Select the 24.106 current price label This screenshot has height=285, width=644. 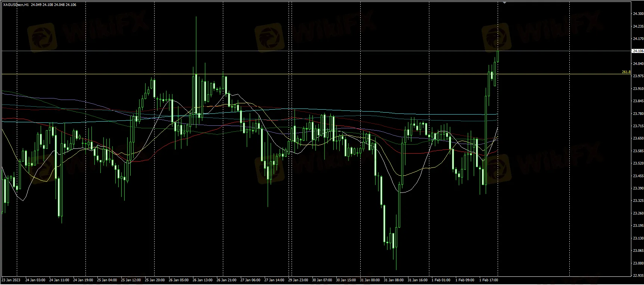click(x=638, y=51)
